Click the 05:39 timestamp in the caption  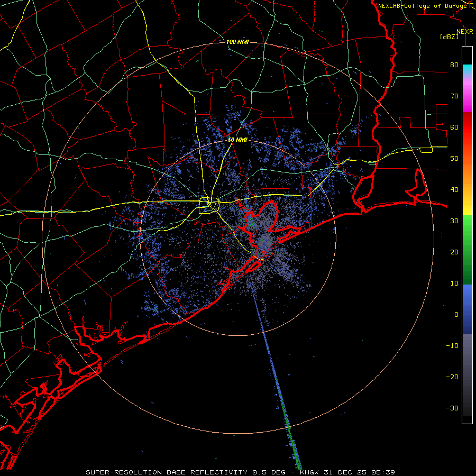point(384,472)
